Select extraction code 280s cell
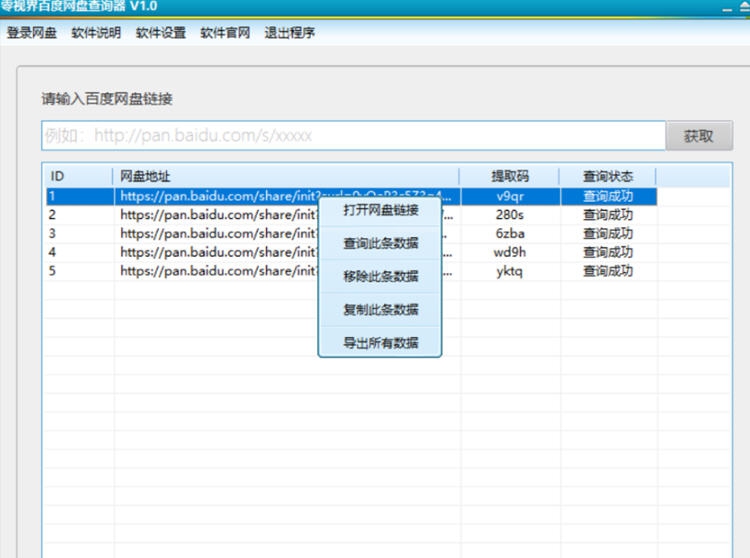750x558 pixels. coord(510,215)
